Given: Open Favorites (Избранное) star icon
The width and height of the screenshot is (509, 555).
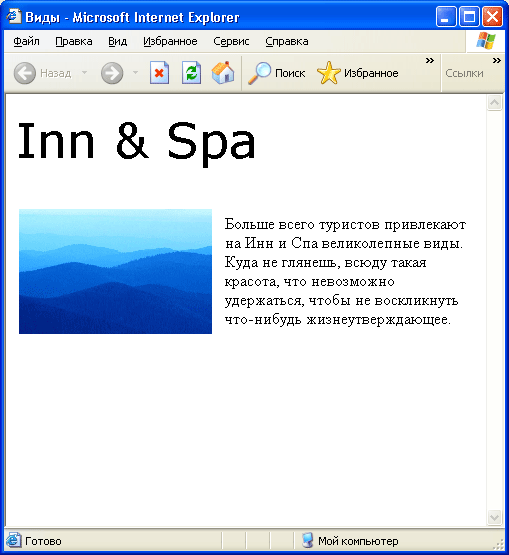Looking at the screenshot, I should pos(328,73).
